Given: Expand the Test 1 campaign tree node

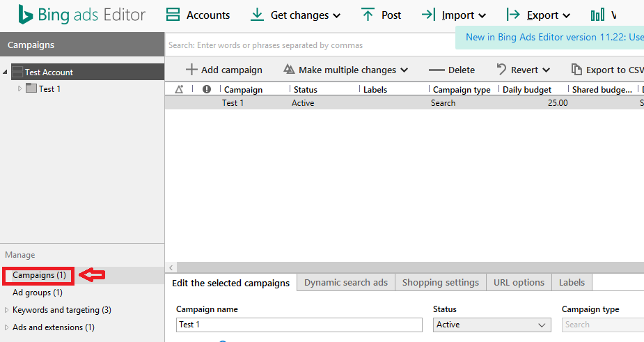Looking at the screenshot, I should click(19, 88).
